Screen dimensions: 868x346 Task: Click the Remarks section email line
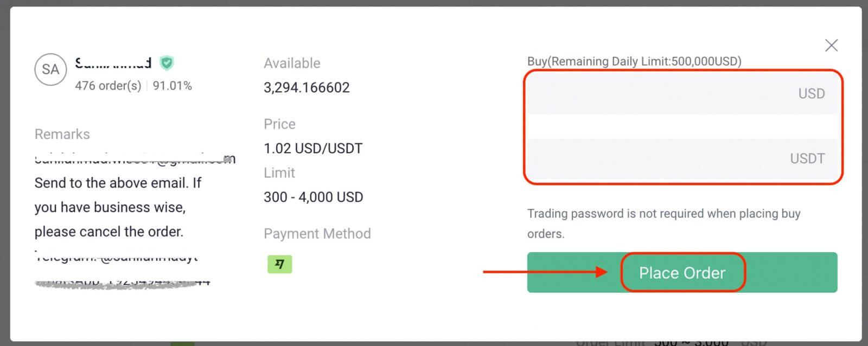(x=133, y=158)
